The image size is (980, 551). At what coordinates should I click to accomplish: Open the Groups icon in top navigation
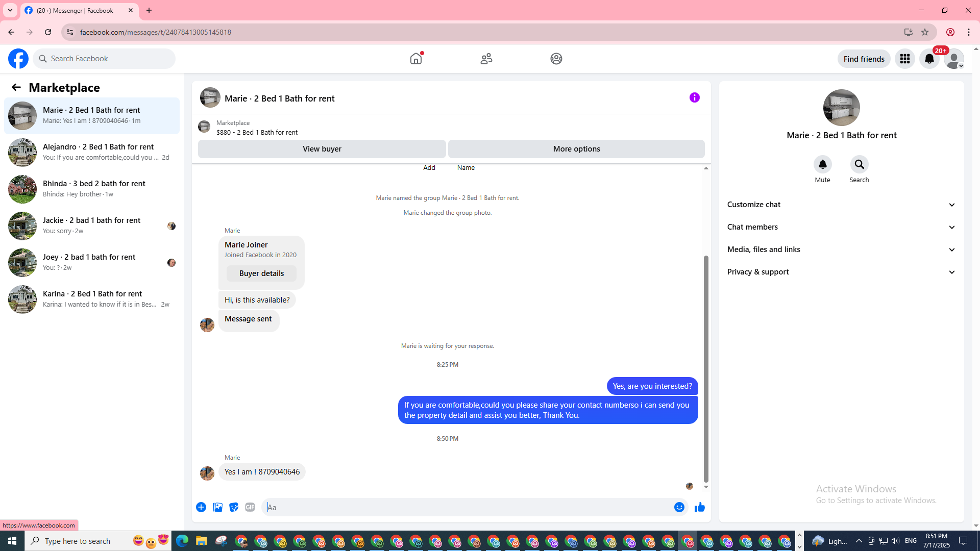tap(556, 59)
